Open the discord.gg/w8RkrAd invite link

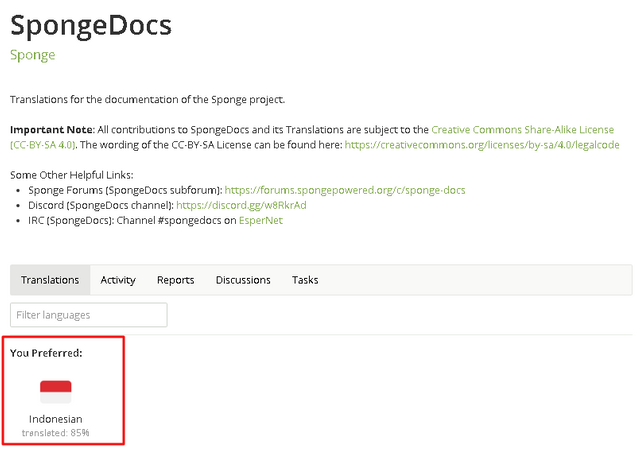point(241,205)
